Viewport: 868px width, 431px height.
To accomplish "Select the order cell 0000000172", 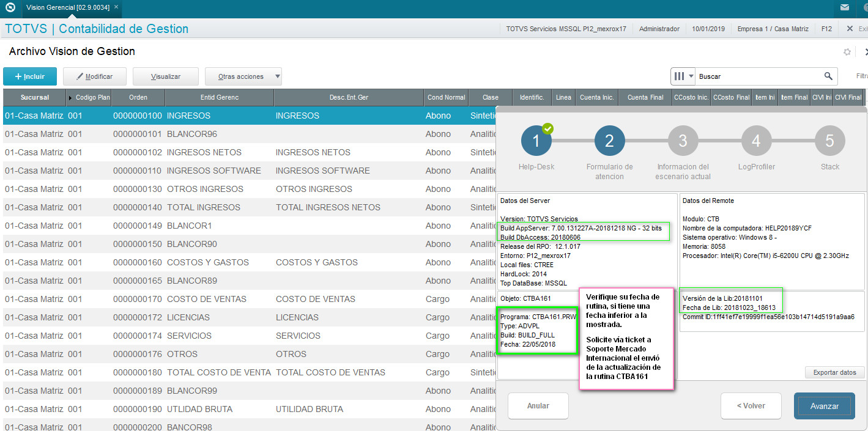I will point(138,317).
